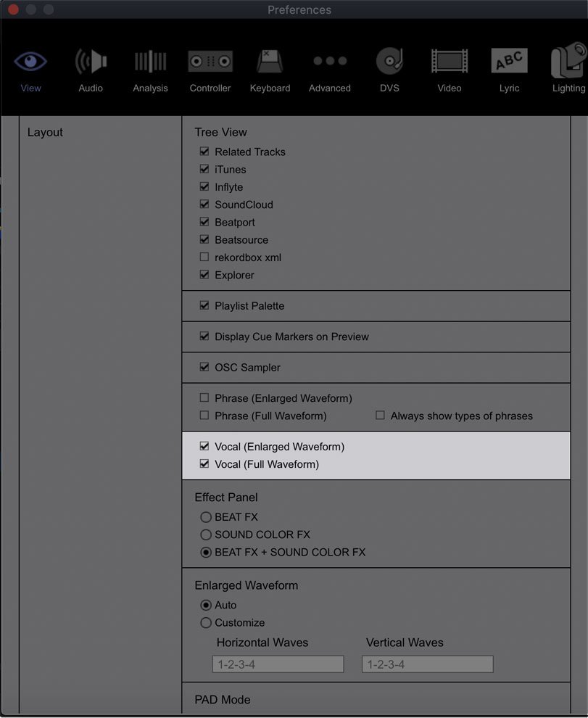Select the Lighting preferences icon
The height and width of the screenshot is (718, 588).
pyautogui.click(x=568, y=59)
